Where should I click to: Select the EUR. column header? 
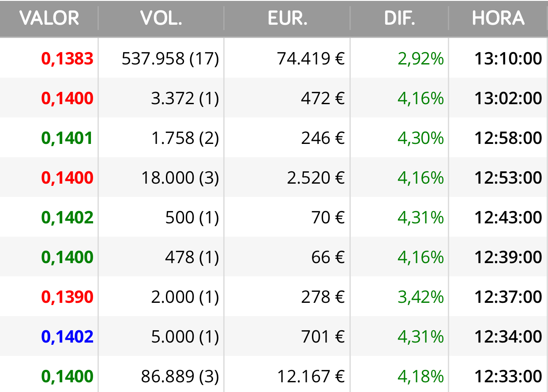(287, 18)
